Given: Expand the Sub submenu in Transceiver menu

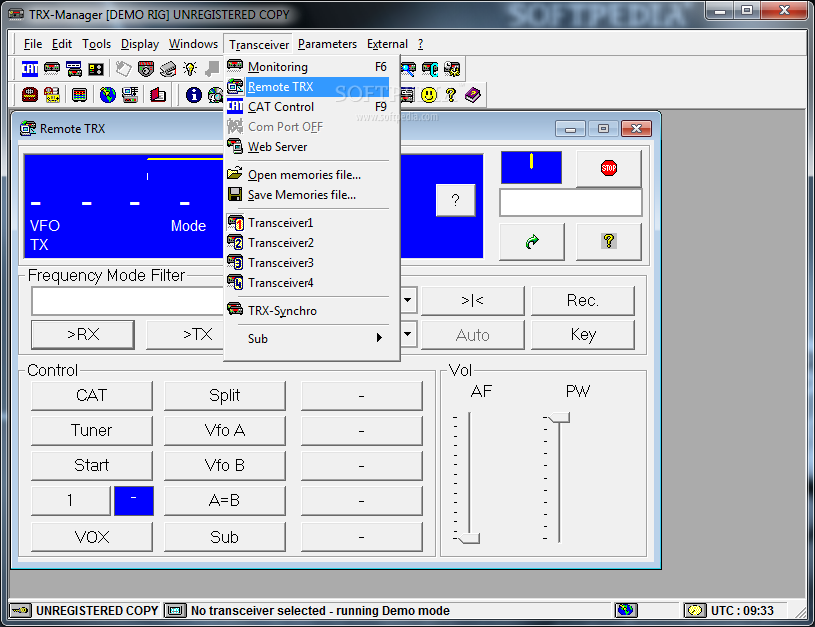Looking at the screenshot, I should (x=311, y=338).
